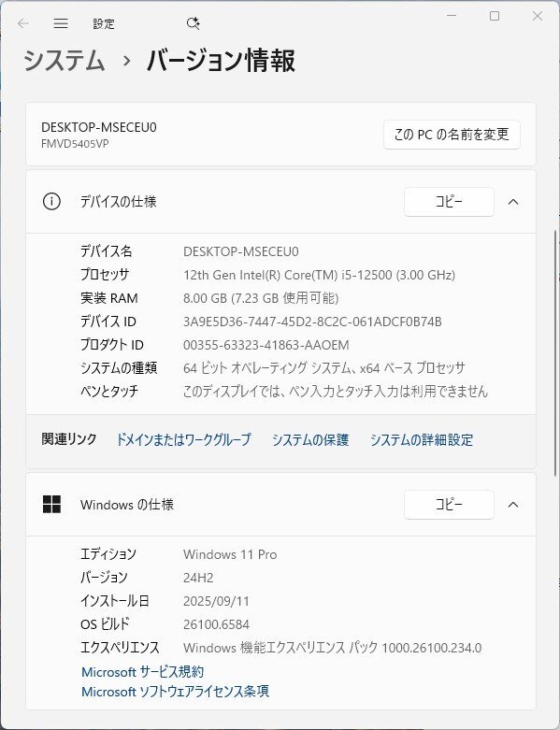Maximize the Settings window
Screen dimensions: 560x730
[495, 16]
